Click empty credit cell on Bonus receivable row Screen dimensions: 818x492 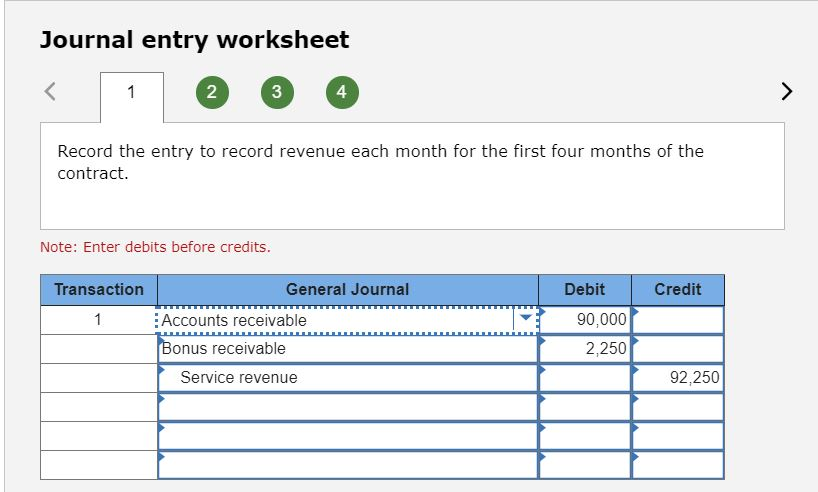click(x=678, y=349)
